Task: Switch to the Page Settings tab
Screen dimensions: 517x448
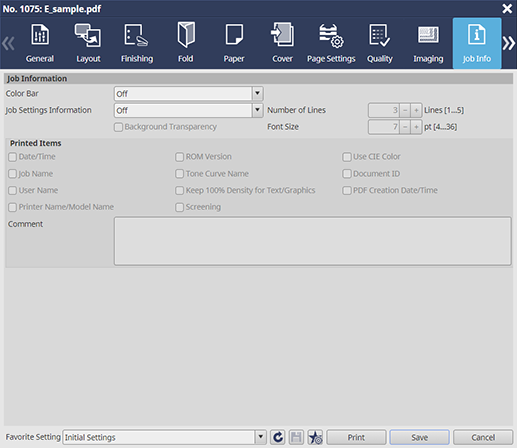Action: coord(331,43)
